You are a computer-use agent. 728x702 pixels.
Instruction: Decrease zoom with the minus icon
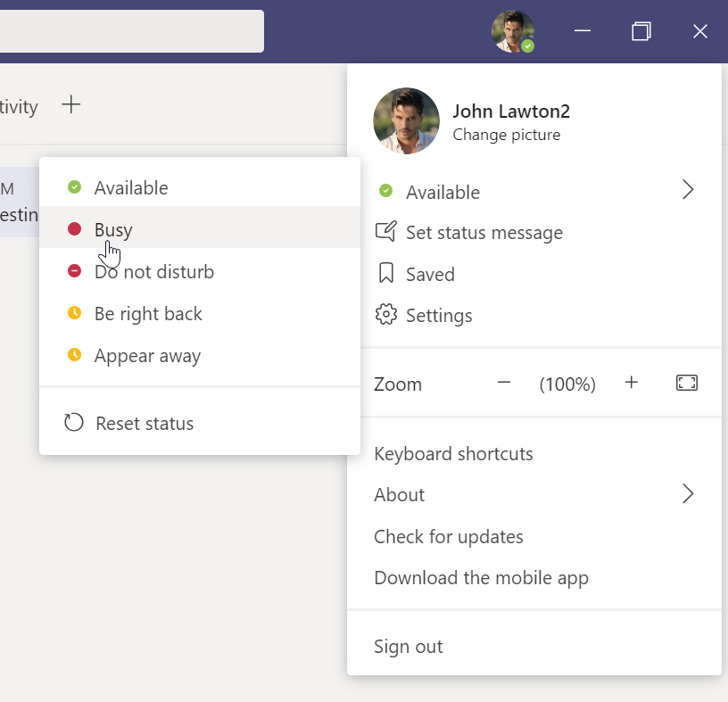(x=504, y=384)
